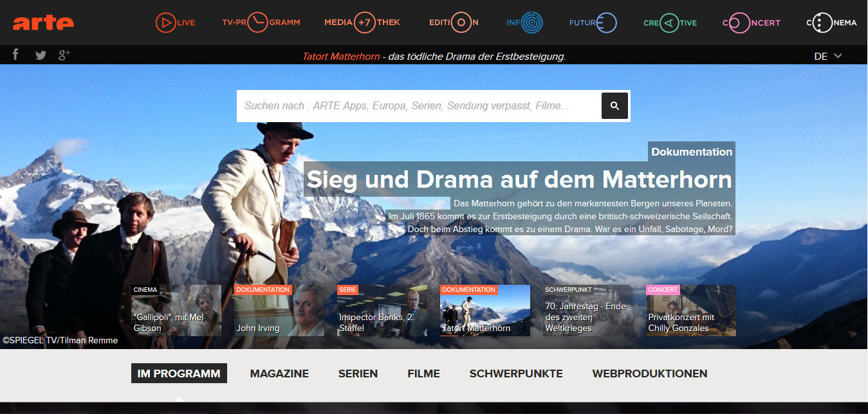This screenshot has height=414, width=868.
Task: Select the Privatkonzert mit Chilly Gonzales thumbnail
Action: pos(691,310)
